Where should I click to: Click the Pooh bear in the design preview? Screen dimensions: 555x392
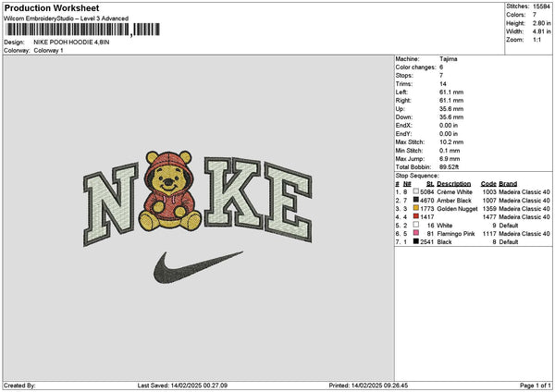point(170,191)
